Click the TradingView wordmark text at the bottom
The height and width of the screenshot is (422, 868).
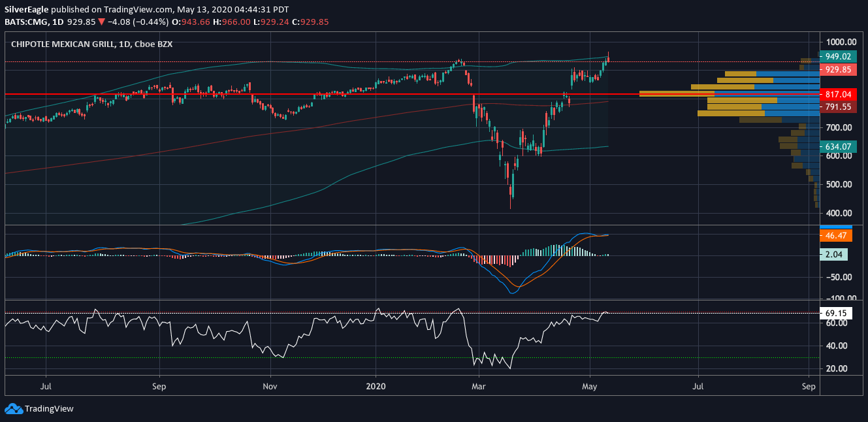pos(49,409)
